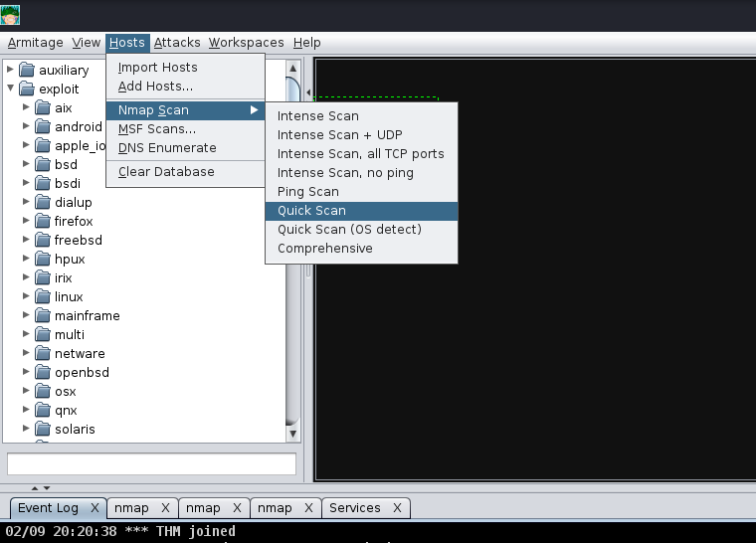Click the module tree scroll-down arrow

292,434
